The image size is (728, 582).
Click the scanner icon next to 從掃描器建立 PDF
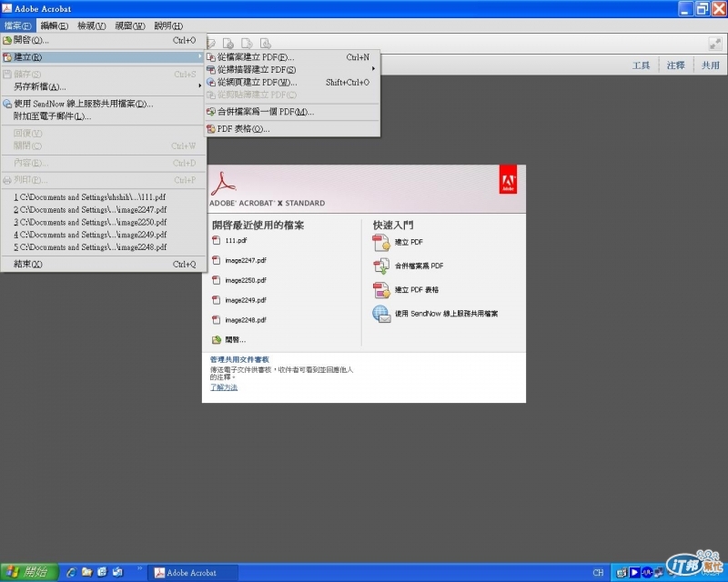click(211, 70)
